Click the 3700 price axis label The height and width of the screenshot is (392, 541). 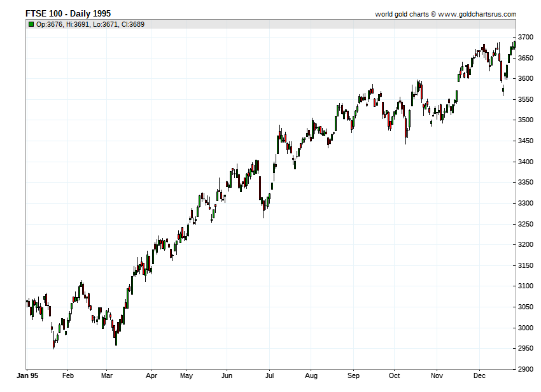pyautogui.click(x=525, y=38)
